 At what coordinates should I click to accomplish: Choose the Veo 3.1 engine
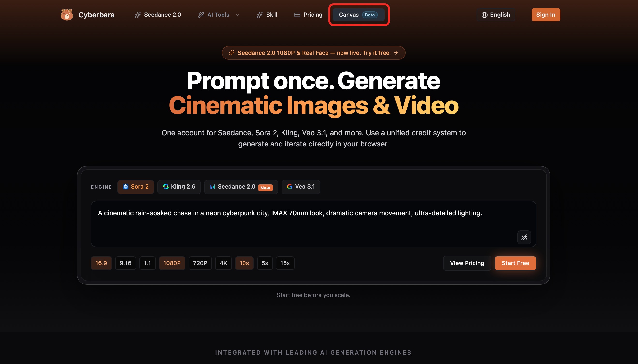pyautogui.click(x=301, y=187)
